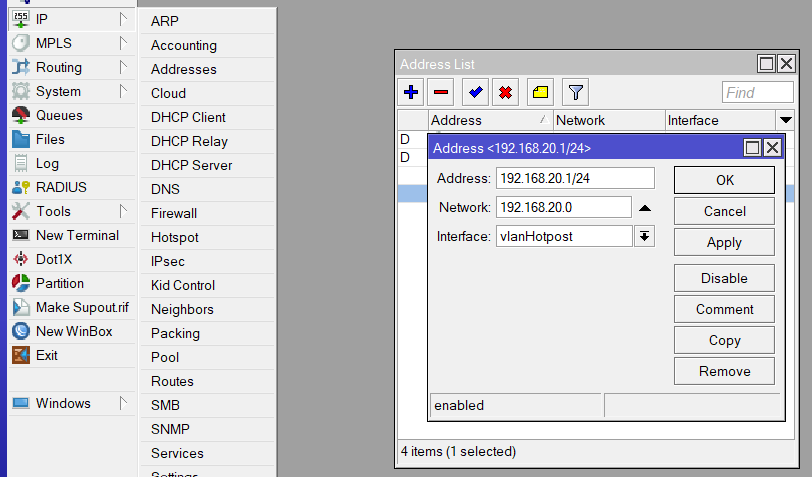This screenshot has height=477, width=812.
Task: Open the Log sidebar entry
Action: [x=47, y=163]
